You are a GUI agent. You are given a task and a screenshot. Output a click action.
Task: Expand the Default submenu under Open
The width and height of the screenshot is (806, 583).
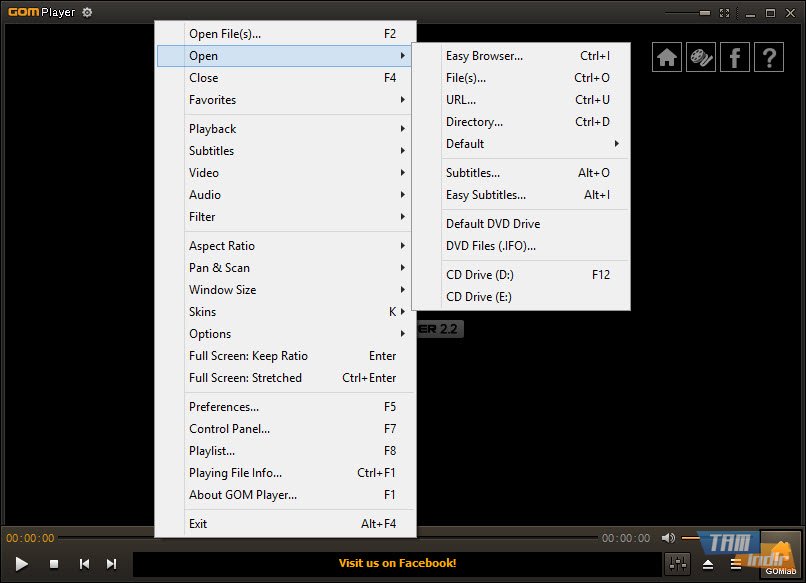(x=521, y=144)
